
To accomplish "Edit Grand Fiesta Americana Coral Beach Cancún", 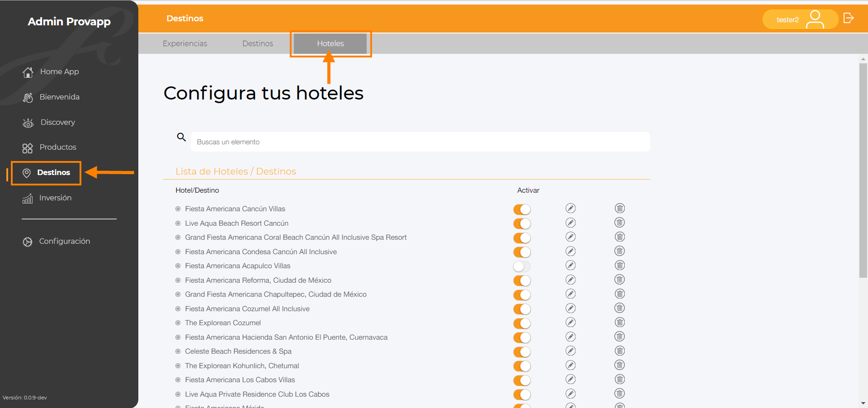I will [x=571, y=237].
